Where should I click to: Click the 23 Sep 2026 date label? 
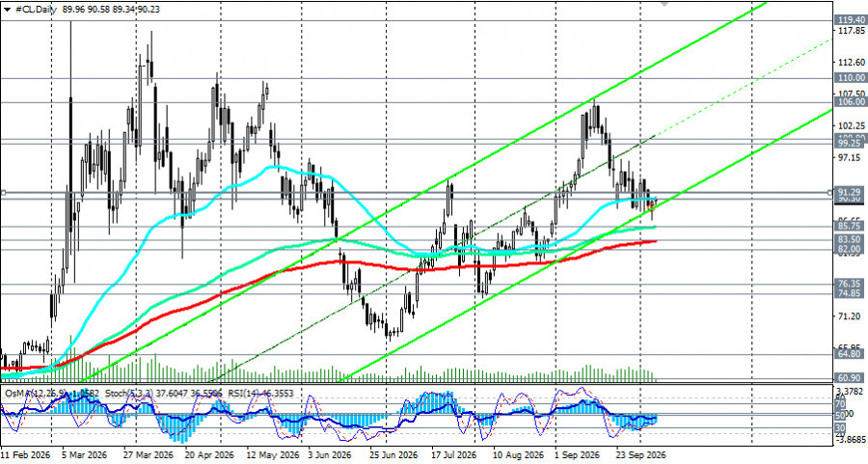click(x=640, y=455)
